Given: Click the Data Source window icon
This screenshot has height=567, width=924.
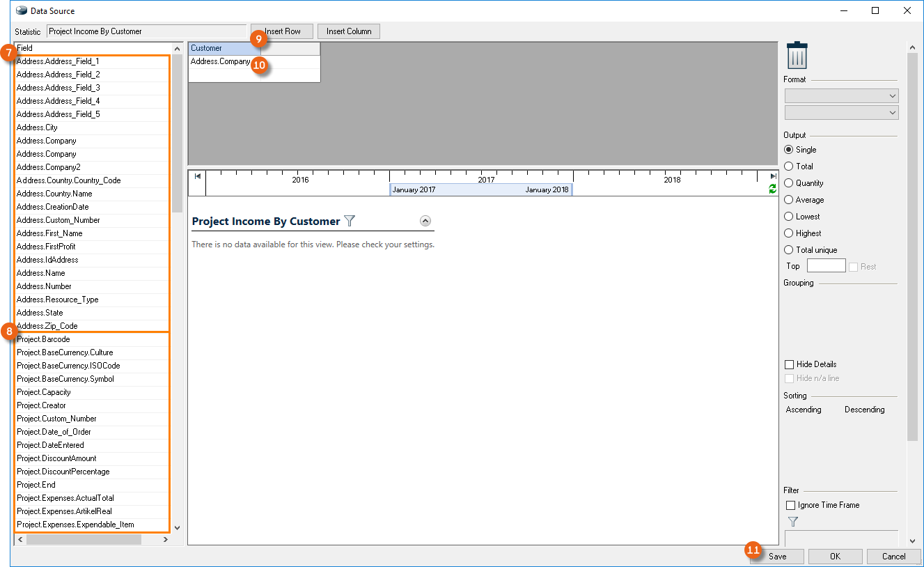Looking at the screenshot, I should click(x=21, y=10).
